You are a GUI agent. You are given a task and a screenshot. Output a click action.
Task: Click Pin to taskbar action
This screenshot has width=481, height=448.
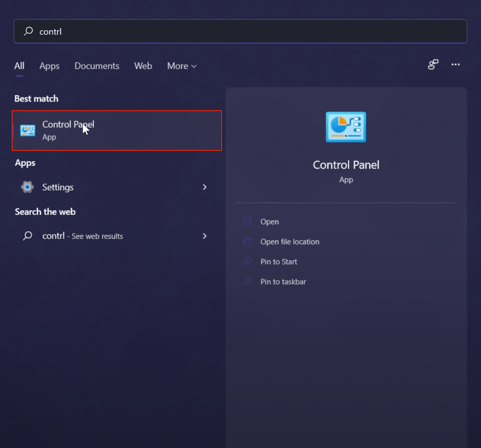coord(283,281)
